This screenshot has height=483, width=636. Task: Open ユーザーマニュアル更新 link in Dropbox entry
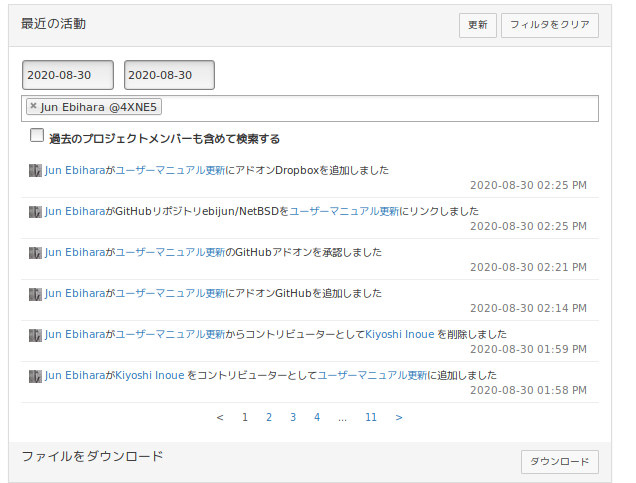[170, 170]
